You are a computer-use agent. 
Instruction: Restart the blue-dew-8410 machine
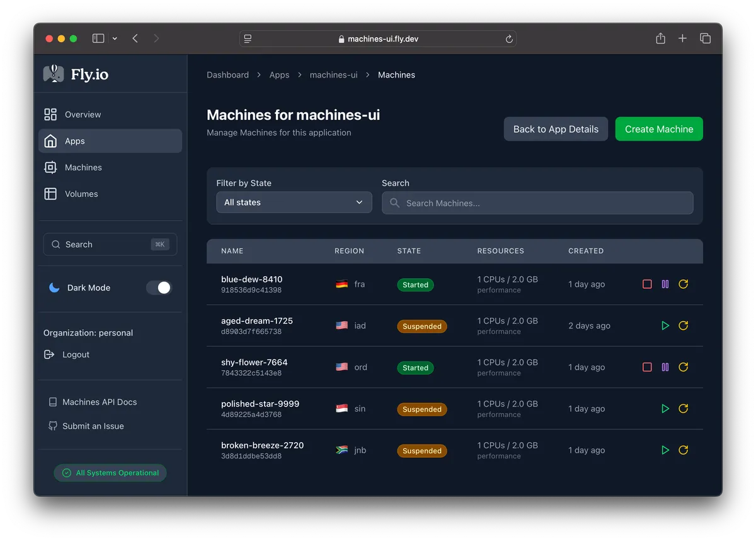pos(683,284)
